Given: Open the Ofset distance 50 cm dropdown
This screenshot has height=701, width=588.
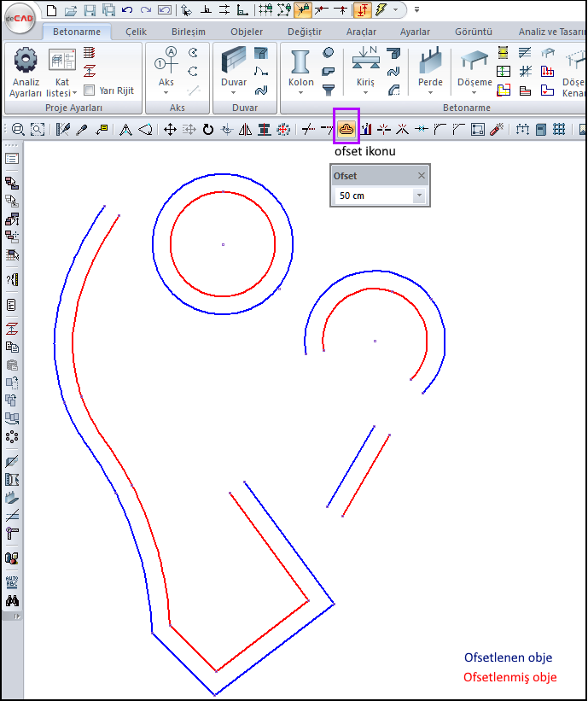Looking at the screenshot, I should (x=418, y=196).
